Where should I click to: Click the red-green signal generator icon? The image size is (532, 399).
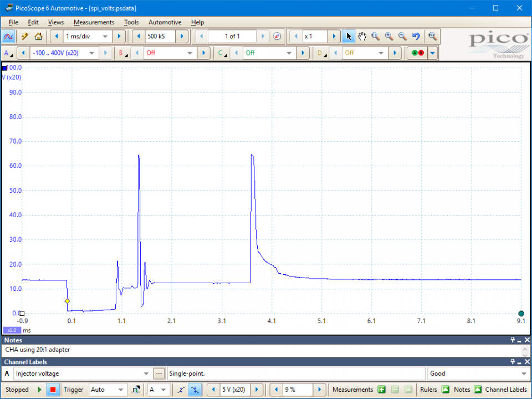418,53
